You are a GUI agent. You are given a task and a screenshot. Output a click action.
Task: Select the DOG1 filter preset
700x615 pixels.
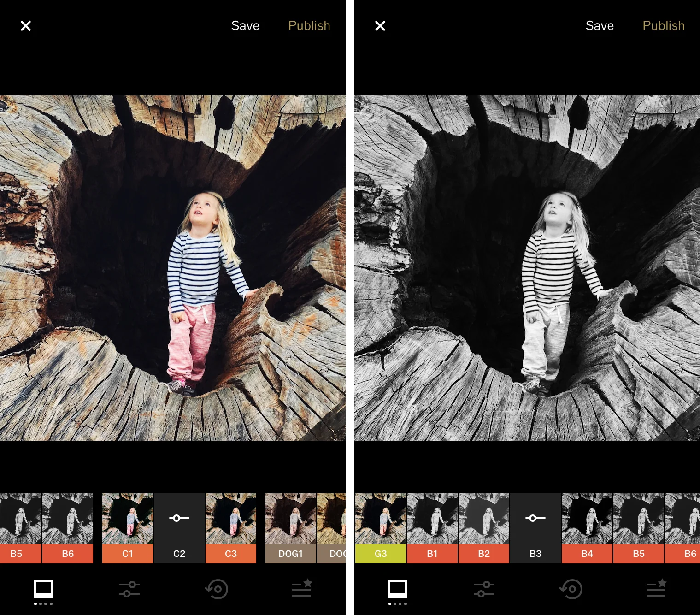(290, 528)
